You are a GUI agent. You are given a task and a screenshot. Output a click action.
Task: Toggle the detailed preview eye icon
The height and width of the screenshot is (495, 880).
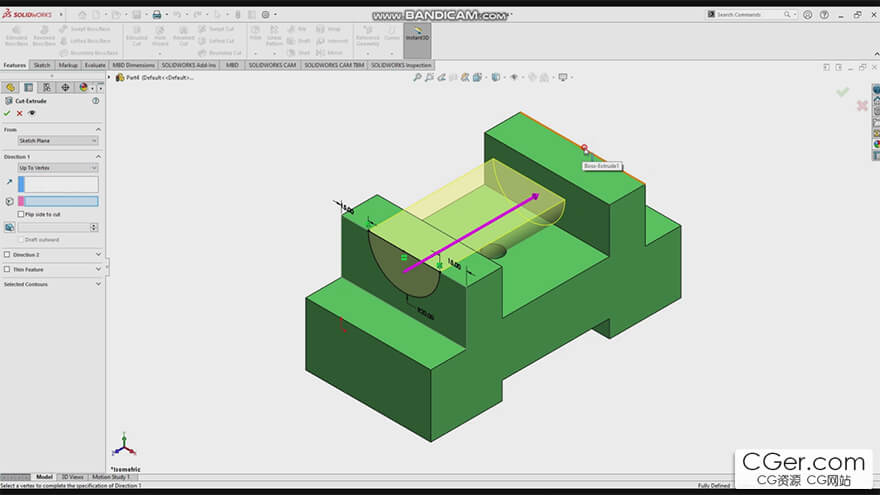(x=32, y=113)
